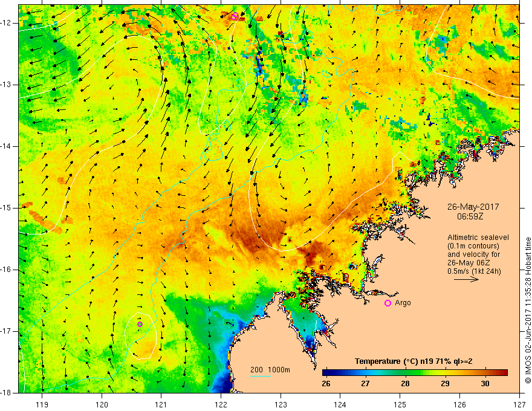Click the IMOS copyright timestamp text

coord(528,310)
